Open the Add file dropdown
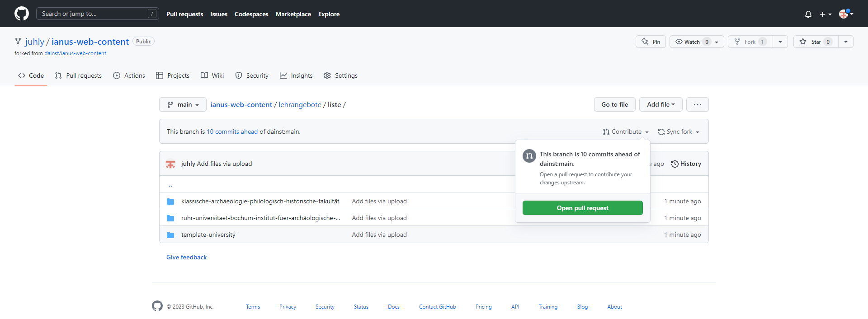This screenshot has width=868, height=319. click(x=660, y=104)
